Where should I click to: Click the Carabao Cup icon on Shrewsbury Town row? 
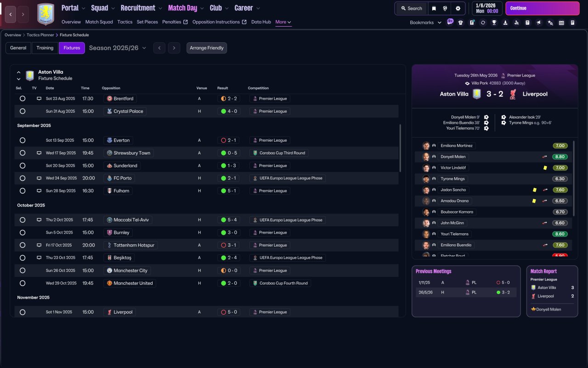pyautogui.click(x=255, y=153)
